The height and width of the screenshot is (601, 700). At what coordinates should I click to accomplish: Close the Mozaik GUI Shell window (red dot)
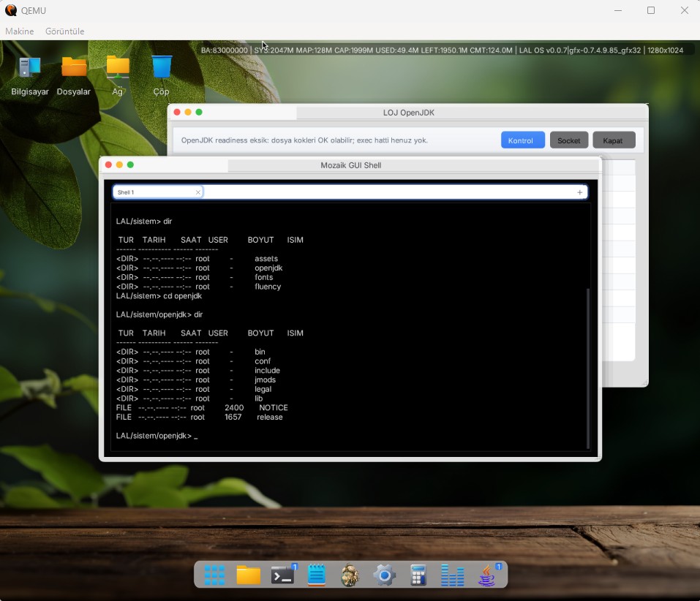[108, 165]
